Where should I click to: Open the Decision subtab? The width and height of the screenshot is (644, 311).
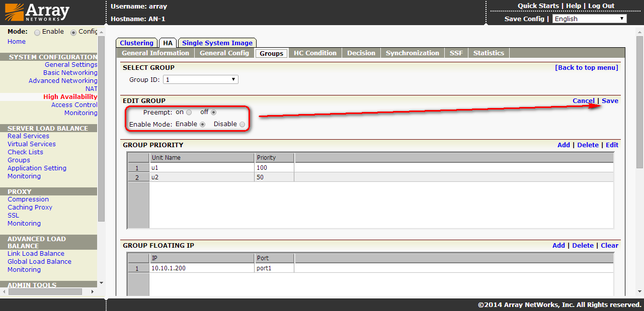(361, 53)
